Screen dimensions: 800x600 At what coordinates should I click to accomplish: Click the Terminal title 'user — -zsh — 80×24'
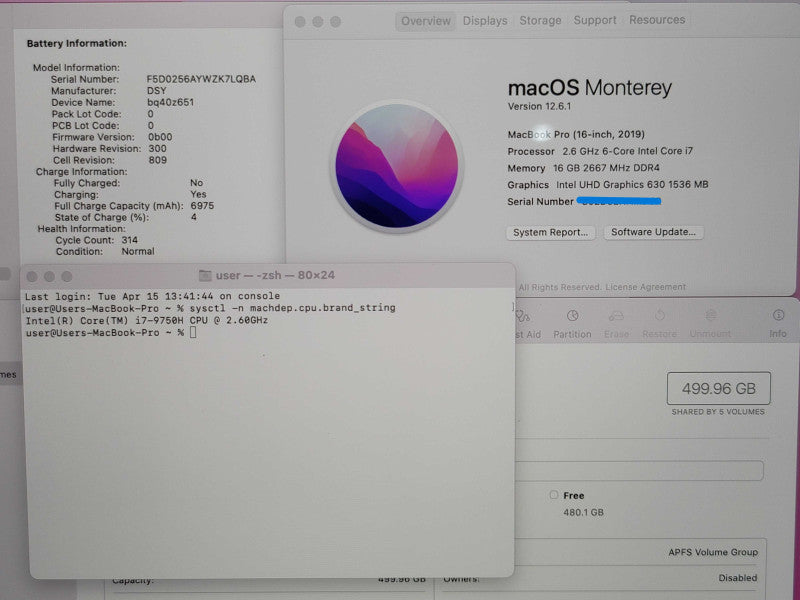(x=275, y=276)
